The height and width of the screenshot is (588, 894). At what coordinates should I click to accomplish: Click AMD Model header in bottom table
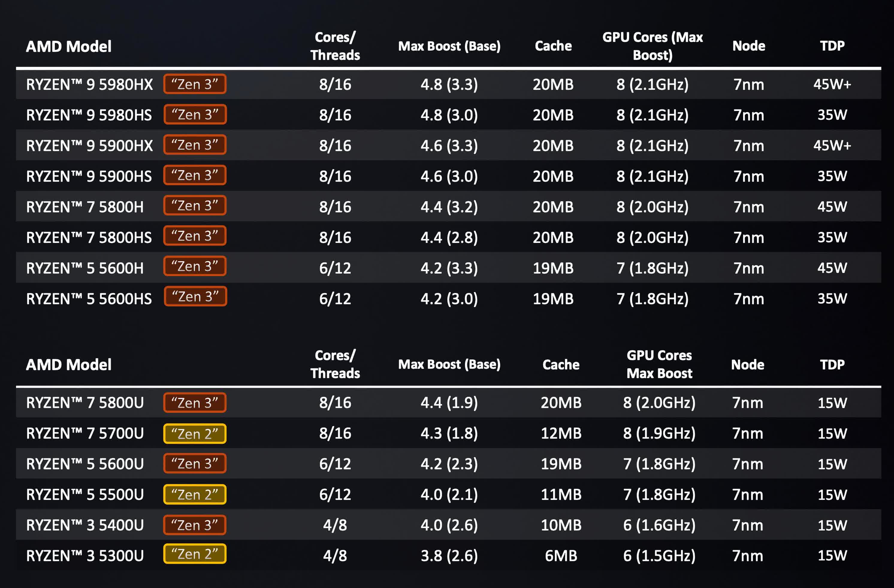[69, 365]
